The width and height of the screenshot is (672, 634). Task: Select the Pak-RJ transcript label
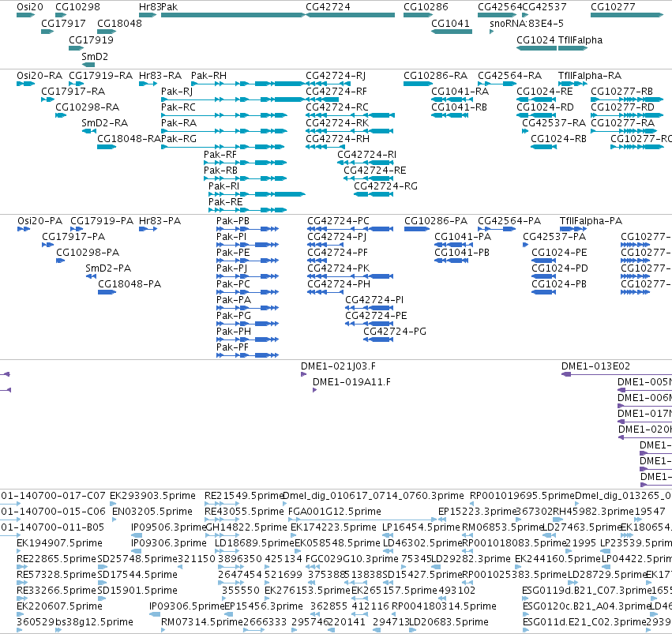click(x=177, y=92)
